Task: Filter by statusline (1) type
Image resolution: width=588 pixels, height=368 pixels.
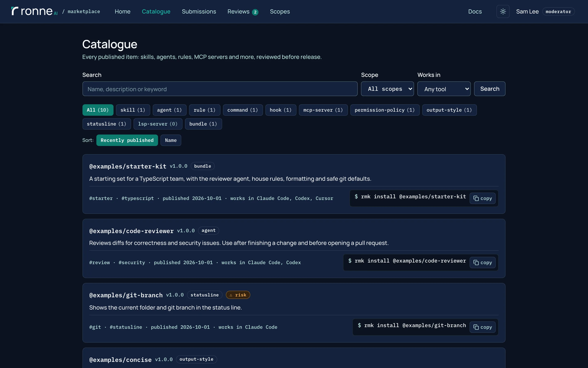Action: [x=107, y=124]
